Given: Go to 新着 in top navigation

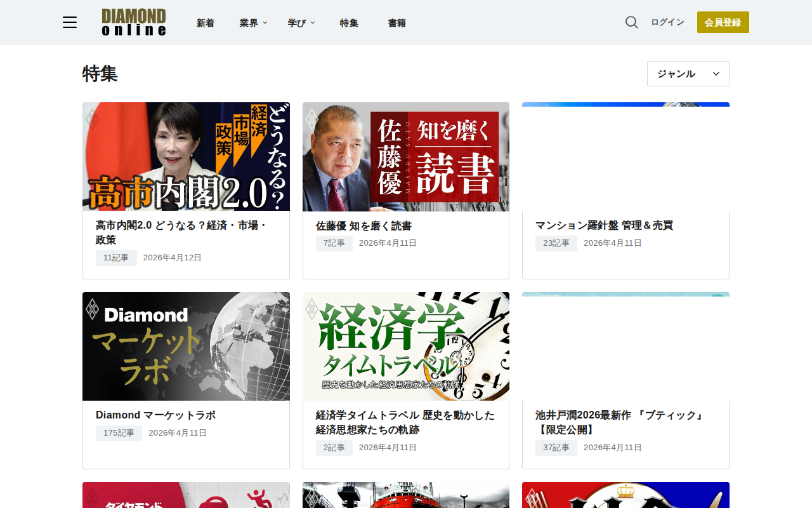Looking at the screenshot, I should [206, 23].
